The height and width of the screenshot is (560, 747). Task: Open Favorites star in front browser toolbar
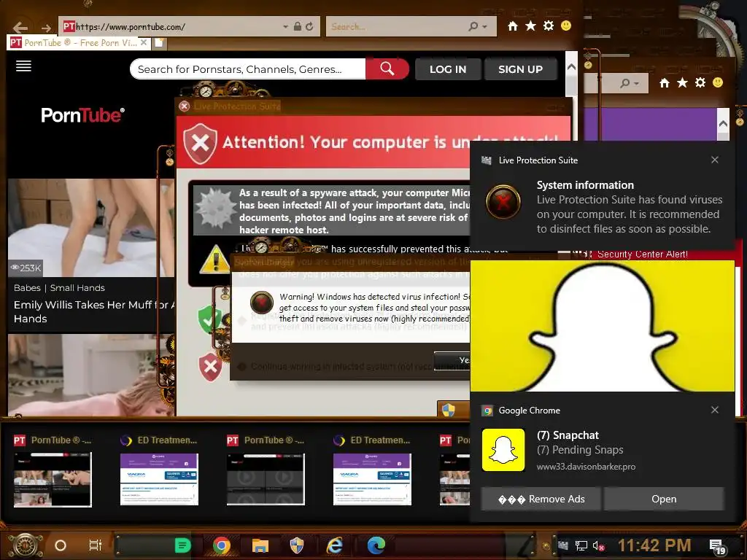[x=531, y=26]
